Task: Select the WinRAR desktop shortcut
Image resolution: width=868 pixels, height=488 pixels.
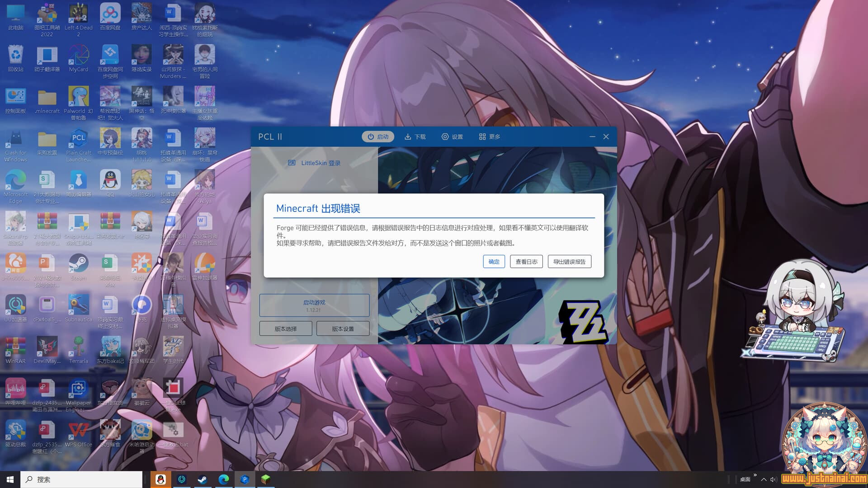Action: pos(16,351)
